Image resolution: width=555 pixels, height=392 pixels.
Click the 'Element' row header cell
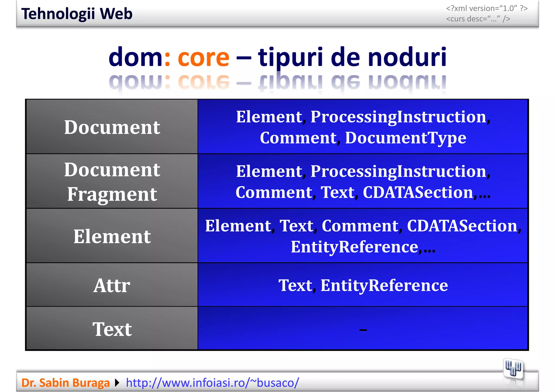112,236
